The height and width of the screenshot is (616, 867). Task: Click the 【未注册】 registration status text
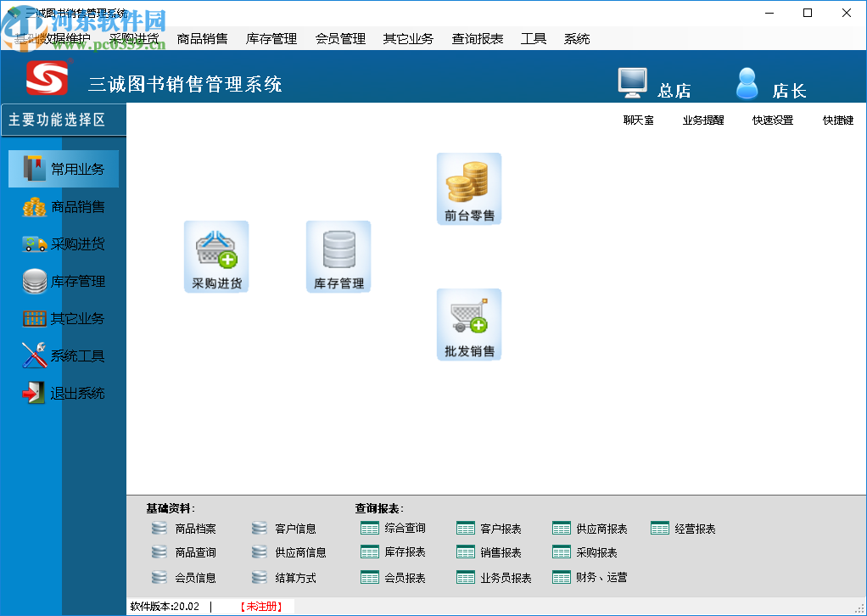click(x=263, y=606)
